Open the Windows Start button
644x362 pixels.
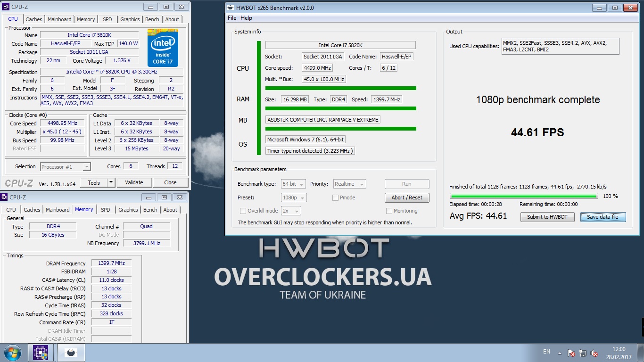[x=12, y=353]
